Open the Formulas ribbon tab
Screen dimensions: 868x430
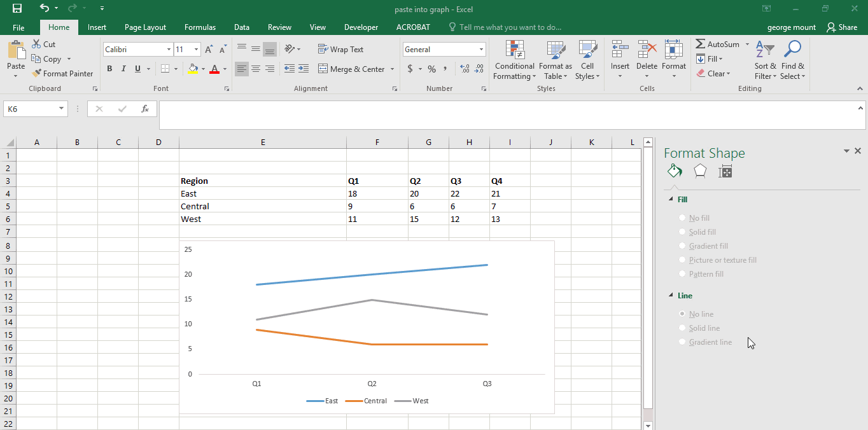pyautogui.click(x=200, y=27)
